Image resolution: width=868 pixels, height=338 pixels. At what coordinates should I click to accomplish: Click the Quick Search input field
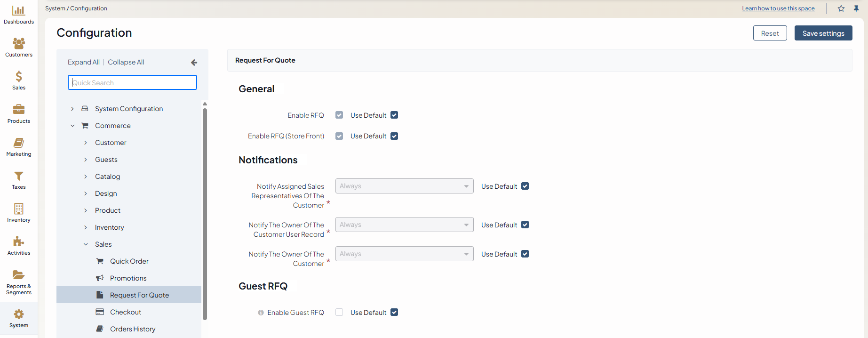(x=132, y=83)
